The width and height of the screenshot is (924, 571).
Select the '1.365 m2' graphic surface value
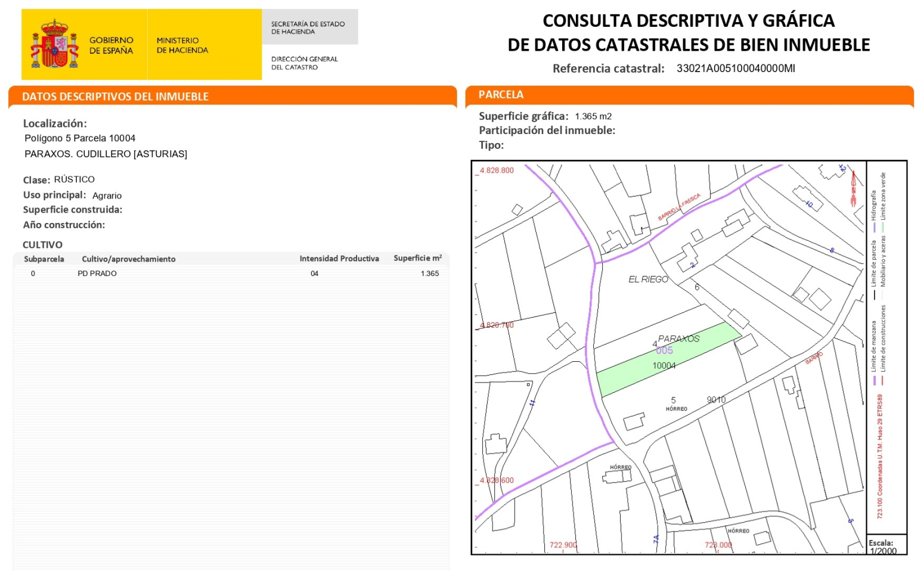593,116
